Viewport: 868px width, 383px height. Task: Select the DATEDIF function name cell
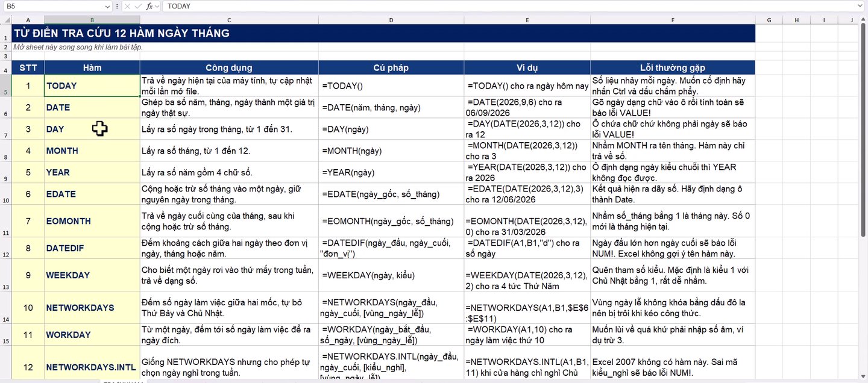(92, 248)
